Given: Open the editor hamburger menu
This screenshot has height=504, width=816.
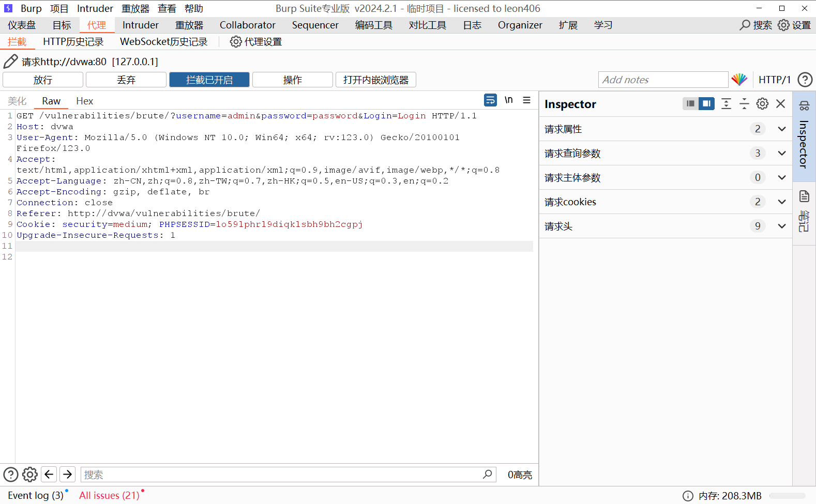Looking at the screenshot, I should click(x=526, y=100).
